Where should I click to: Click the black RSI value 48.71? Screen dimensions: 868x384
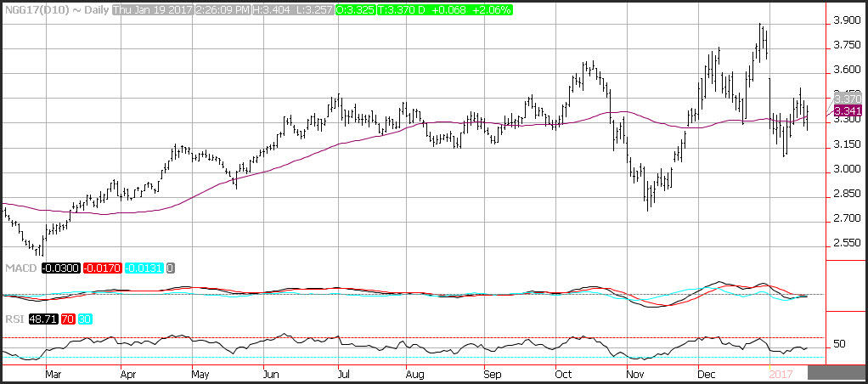(41, 319)
